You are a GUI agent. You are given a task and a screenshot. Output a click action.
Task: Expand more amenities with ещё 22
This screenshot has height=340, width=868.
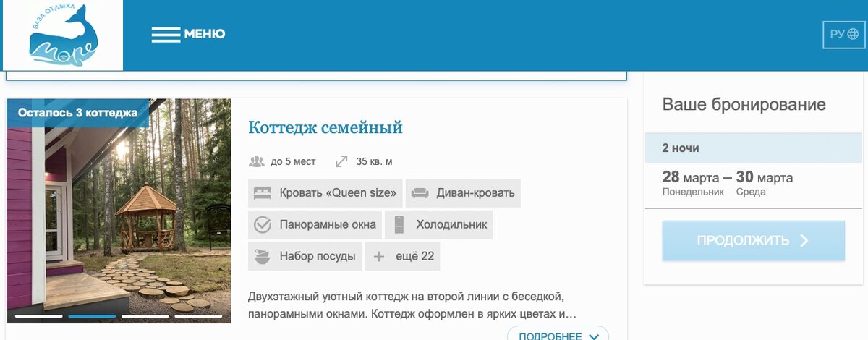tap(402, 256)
